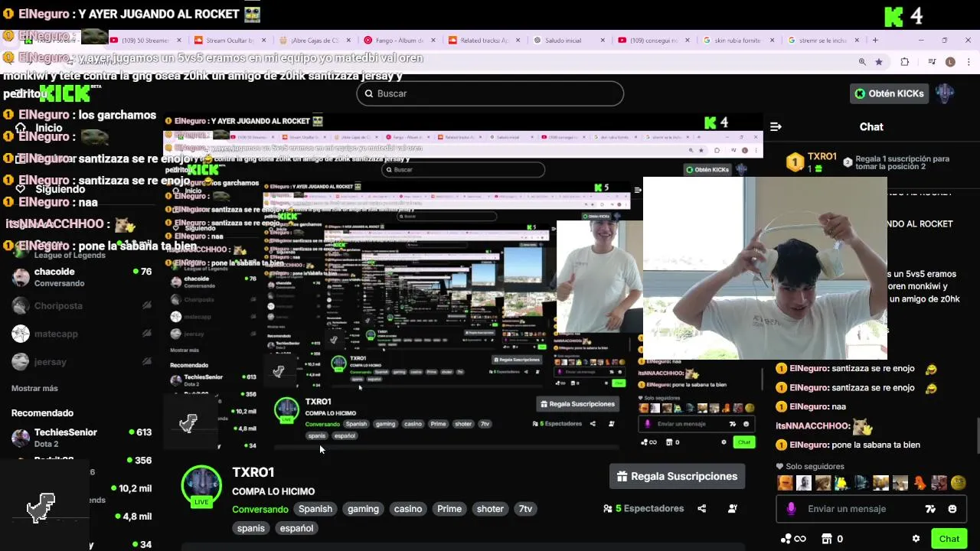This screenshot has height=551, width=980.
Task: Click TXRO1 in the chat leaderboard
Action: [x=822, y=156]
